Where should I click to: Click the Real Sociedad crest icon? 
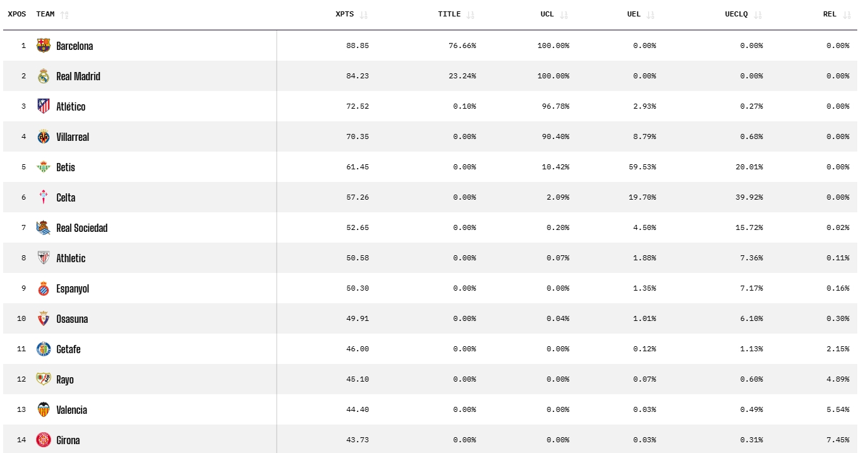(43, 227)
